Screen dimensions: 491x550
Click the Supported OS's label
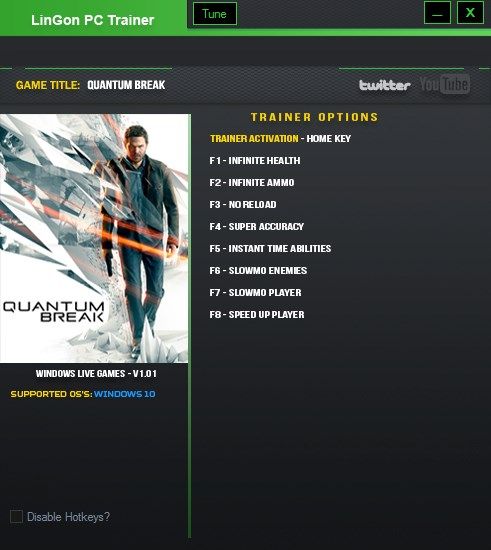pyautogui.click(x=51, y=394)
